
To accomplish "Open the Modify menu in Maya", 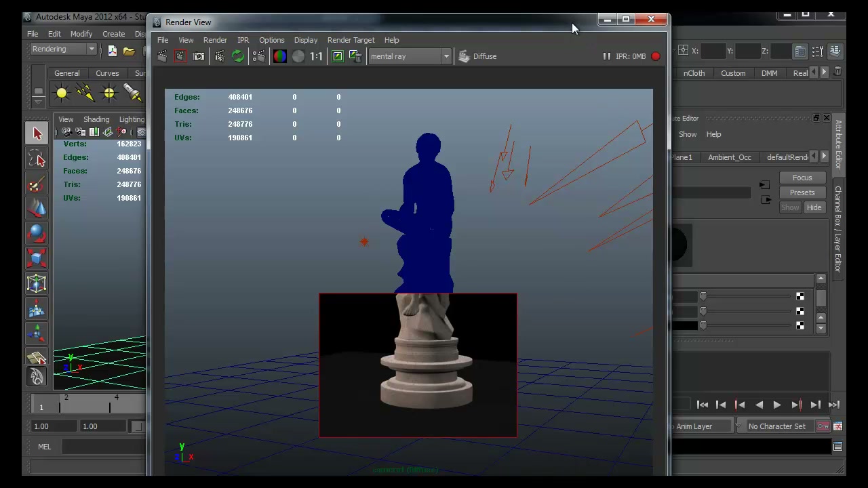I will pos(81,34).
